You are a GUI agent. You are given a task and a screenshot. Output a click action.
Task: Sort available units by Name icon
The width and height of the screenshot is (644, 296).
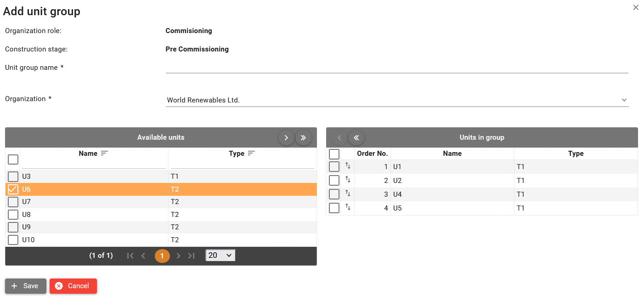104,154
